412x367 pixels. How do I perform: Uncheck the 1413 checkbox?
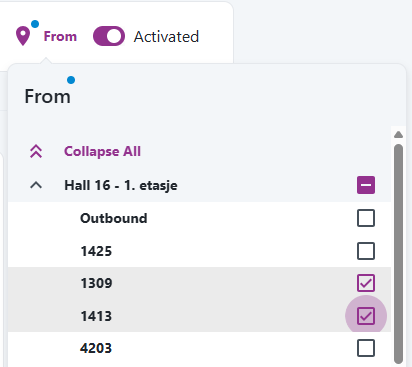coord(366,316)
